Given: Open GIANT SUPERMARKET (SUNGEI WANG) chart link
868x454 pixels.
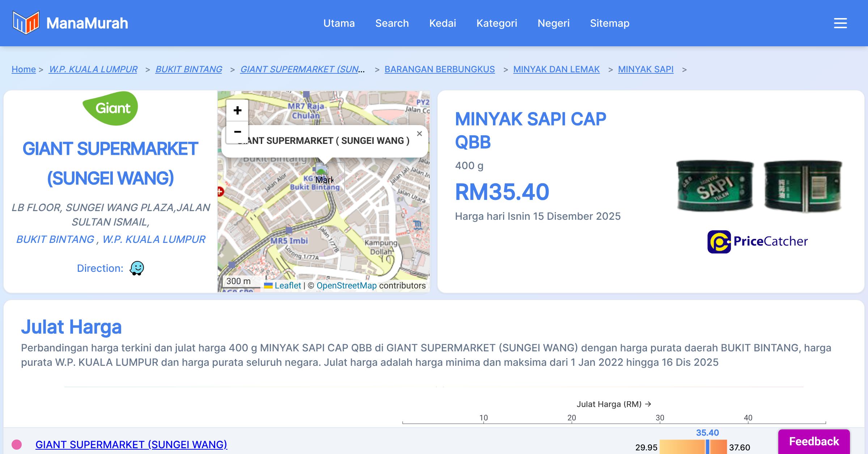Looking at the screenshot, I should pos(131,444).
